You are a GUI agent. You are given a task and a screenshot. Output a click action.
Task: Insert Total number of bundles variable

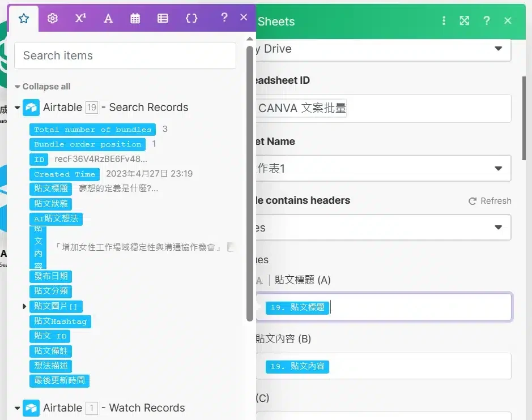point(92,130)
